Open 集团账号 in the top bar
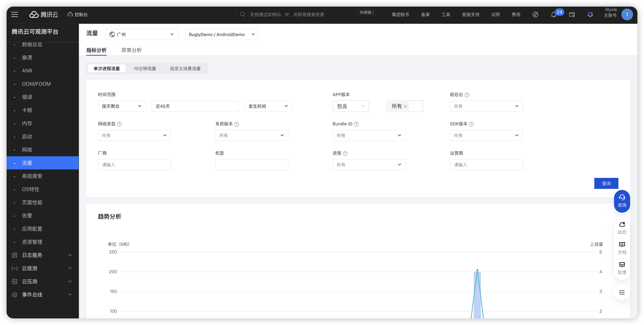644x325 pixels. coord(400,14)
